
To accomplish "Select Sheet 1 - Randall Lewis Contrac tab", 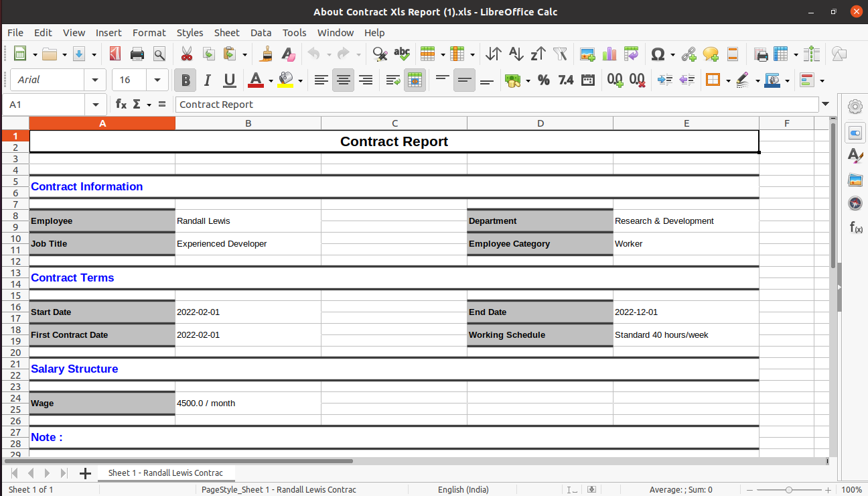I will point(165,473).
